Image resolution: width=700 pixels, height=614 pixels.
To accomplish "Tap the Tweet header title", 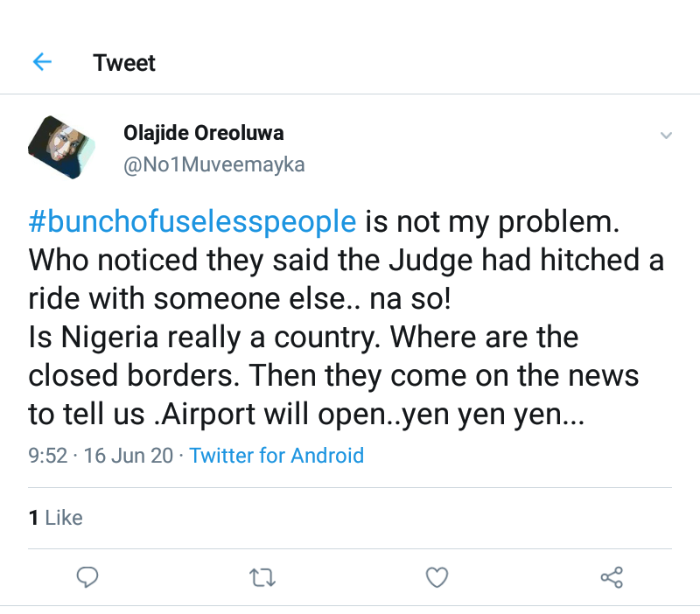I will coord(124,63).
